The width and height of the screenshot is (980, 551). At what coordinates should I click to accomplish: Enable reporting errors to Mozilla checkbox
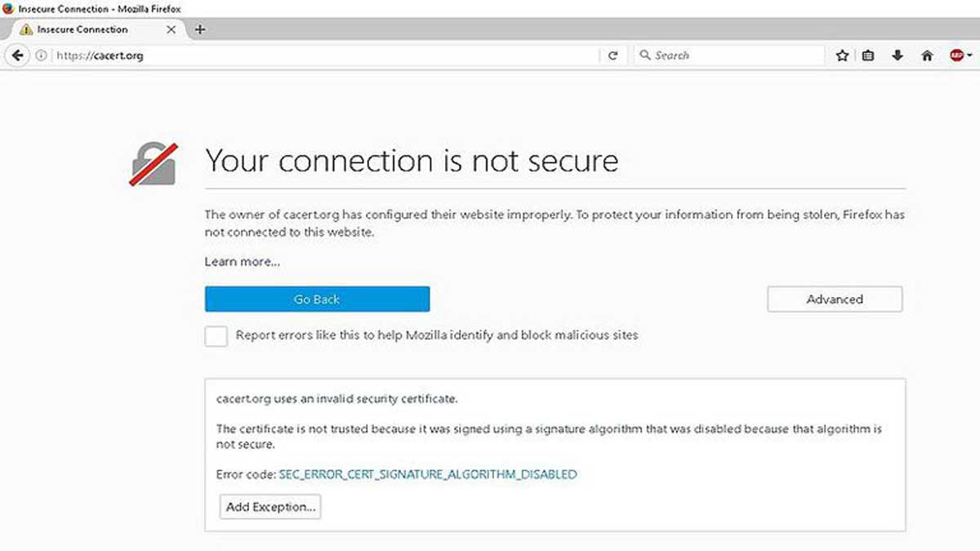click(x=216, y=335)
